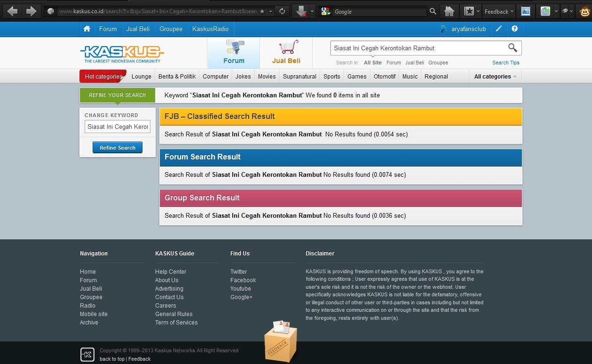Open the Feedback dropdown in browser toolbar
This screenshot has width=592, height=364.
499,11
